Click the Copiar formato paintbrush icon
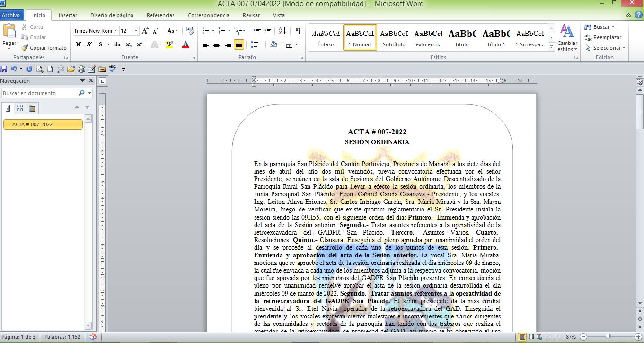This screenshot has height=343, width=644. [x=25, y=48]
